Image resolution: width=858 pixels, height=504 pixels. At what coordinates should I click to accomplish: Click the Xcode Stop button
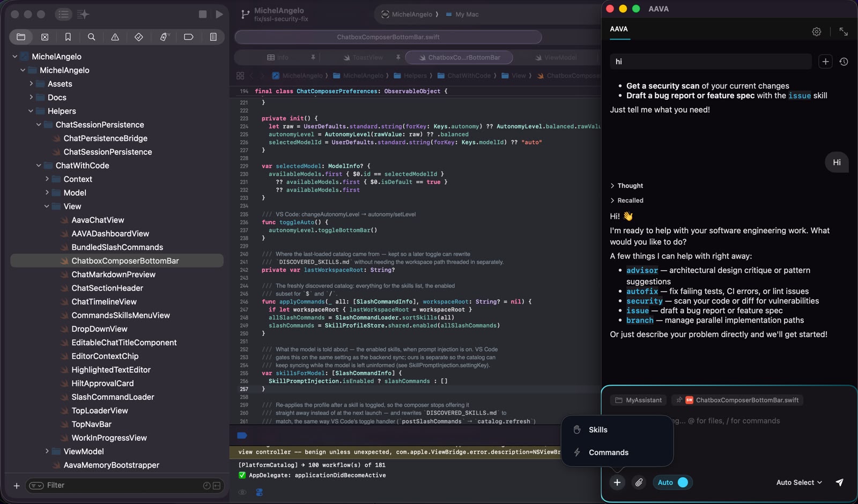203,14
